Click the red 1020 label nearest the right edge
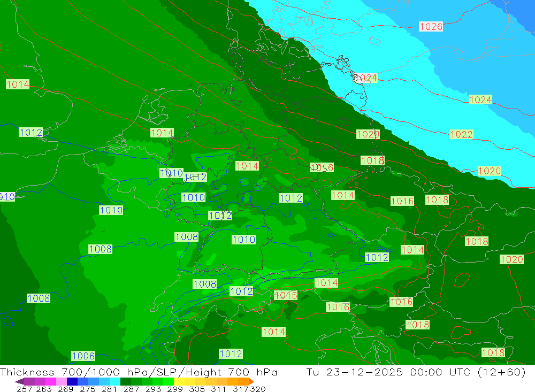Viewport: 535px width, 392px height. pos(512,259)
